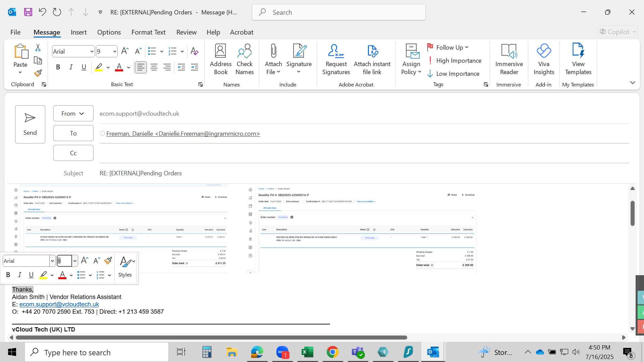Increase indent in ribbon

[x=195, y=67]
